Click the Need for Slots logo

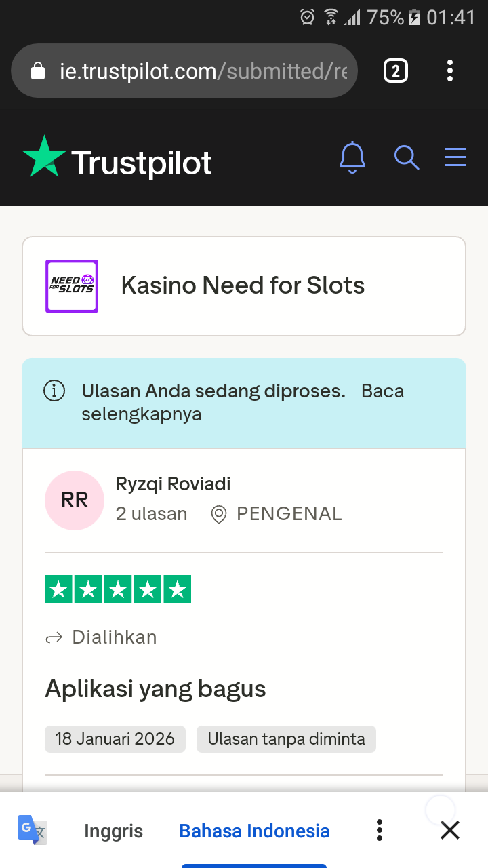[x=72, y=286]
